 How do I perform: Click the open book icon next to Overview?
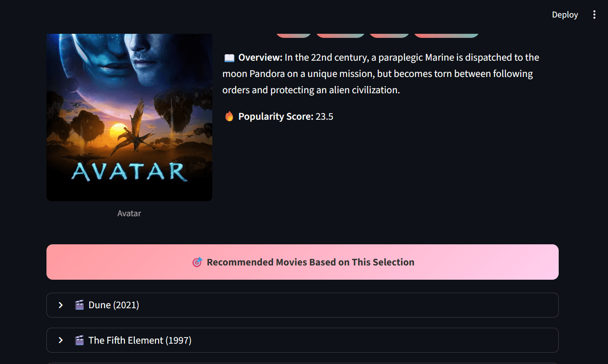point(229,58)
